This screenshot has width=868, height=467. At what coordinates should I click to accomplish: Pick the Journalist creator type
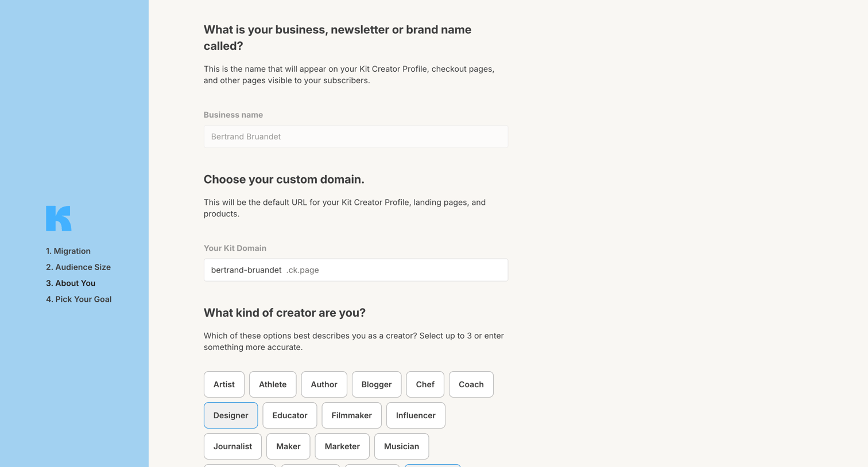point(232,446)
